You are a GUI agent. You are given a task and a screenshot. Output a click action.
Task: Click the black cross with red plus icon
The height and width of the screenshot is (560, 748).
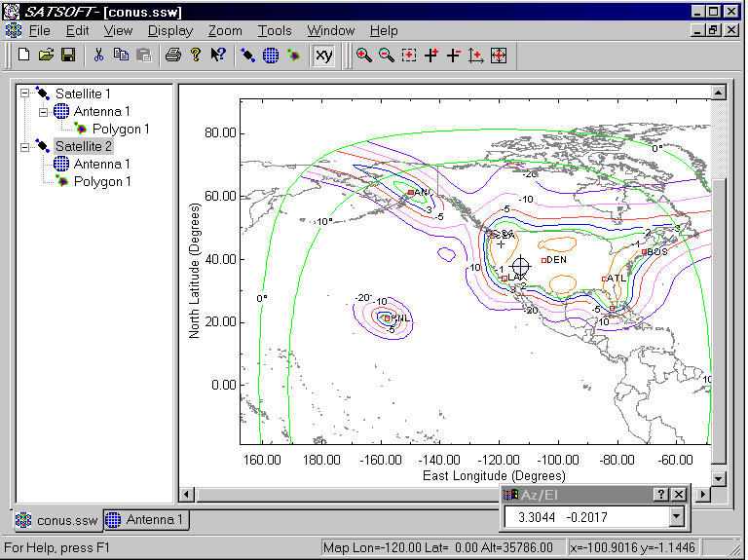(x=431, y=56)
